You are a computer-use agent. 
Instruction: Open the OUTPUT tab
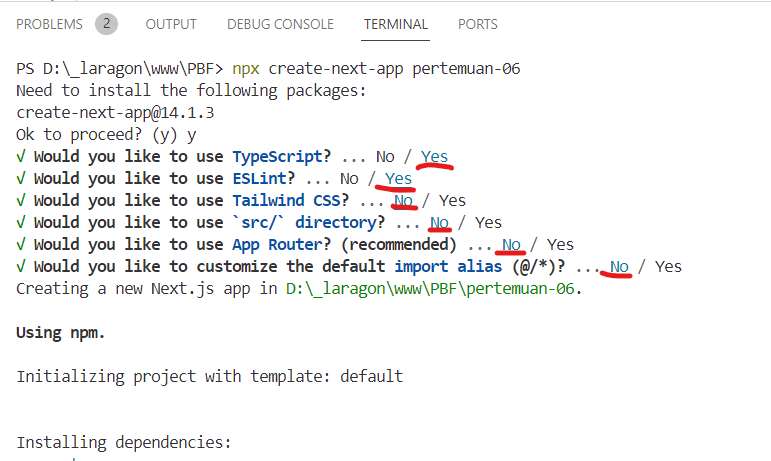171,24
